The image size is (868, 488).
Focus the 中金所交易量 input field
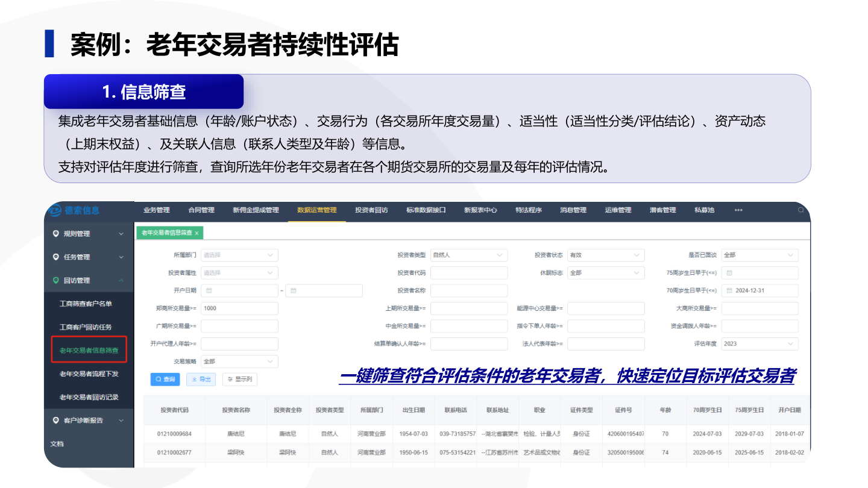469,326
